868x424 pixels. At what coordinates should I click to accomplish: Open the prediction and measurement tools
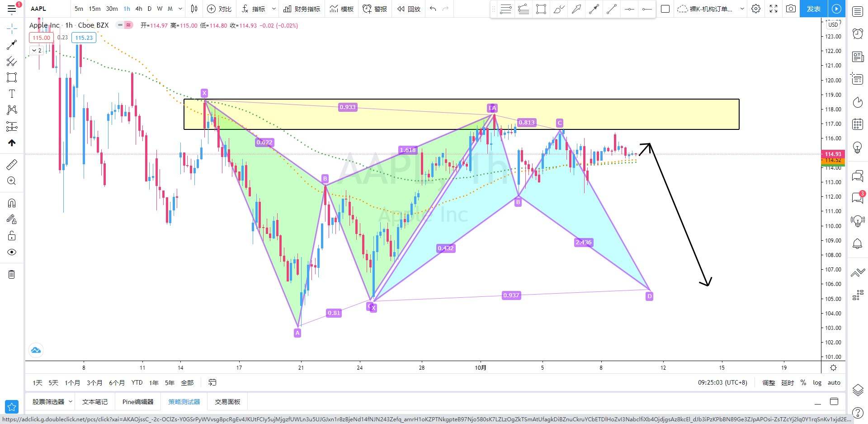point(12,126)
